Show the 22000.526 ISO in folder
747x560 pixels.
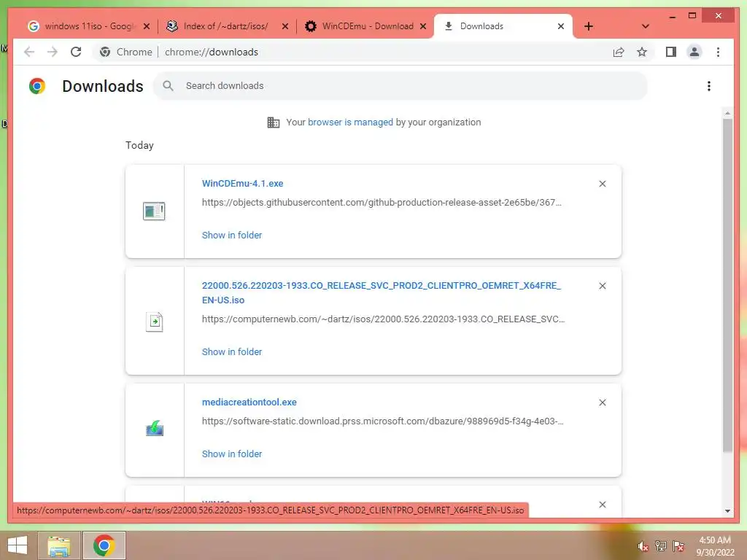[x=232, y=351]
